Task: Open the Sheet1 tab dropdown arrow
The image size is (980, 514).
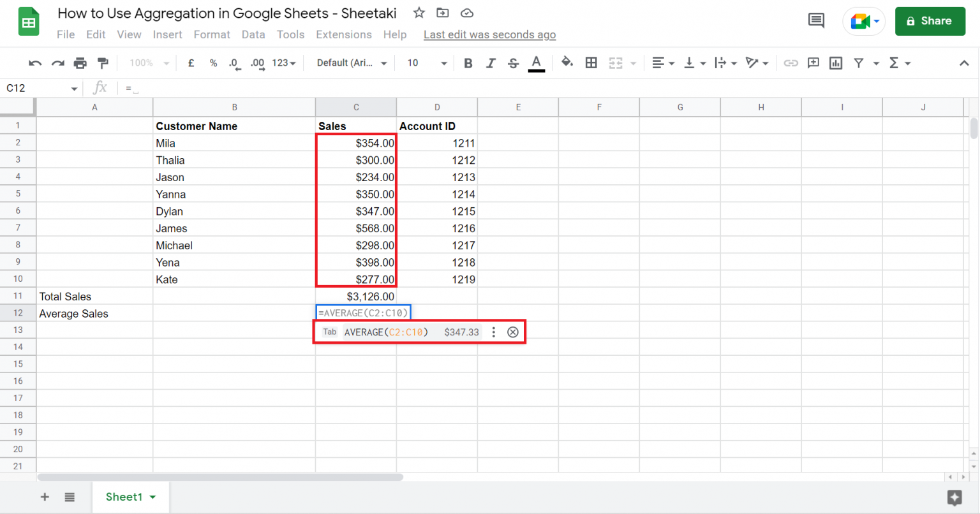Action: 151,497
